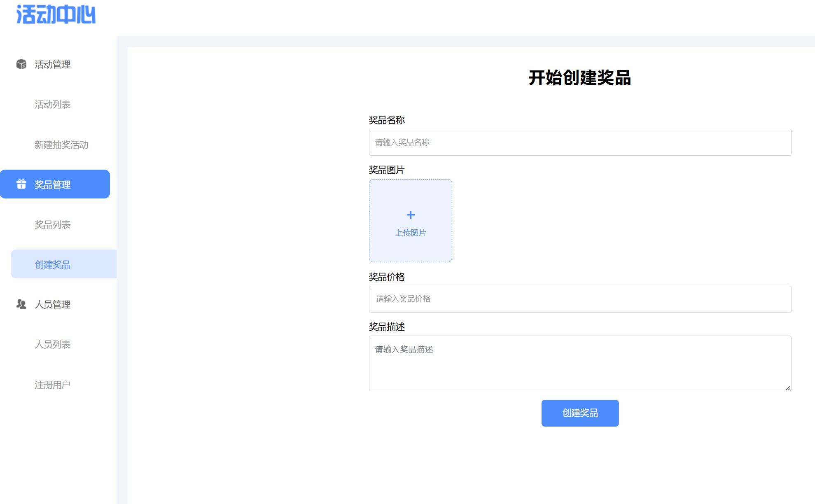
Task: Focus the 奖品价格 input field
Action: point(580,299)
